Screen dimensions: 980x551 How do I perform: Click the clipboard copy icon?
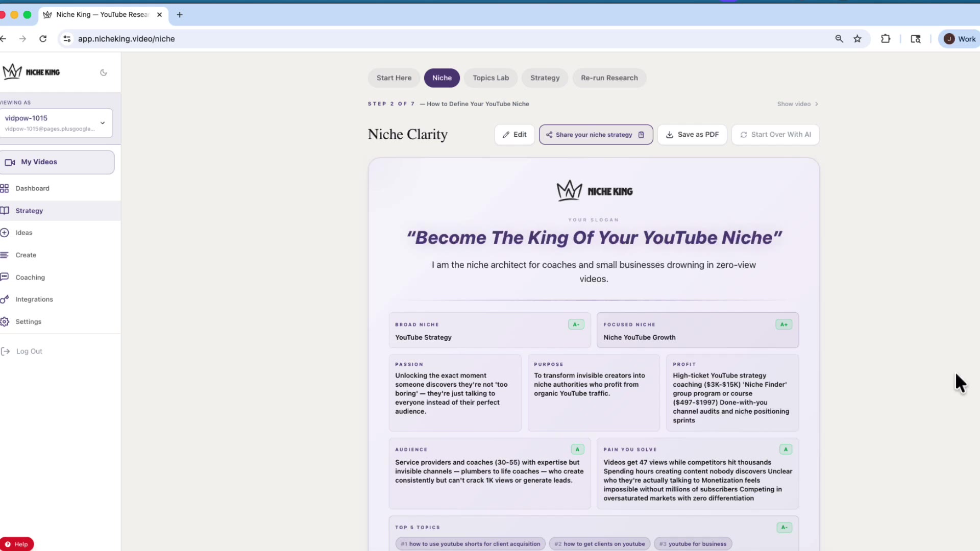coord(641,135)
